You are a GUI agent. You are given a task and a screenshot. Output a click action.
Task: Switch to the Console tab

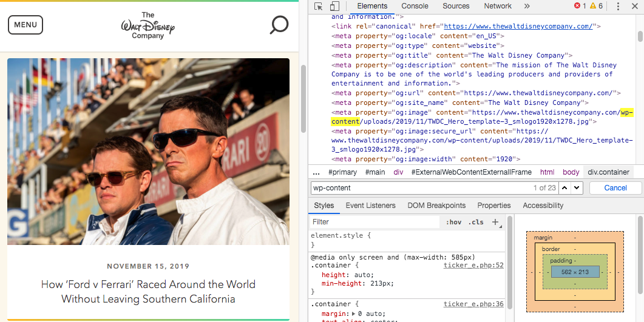pyautogui.click(x=415, y=6)
